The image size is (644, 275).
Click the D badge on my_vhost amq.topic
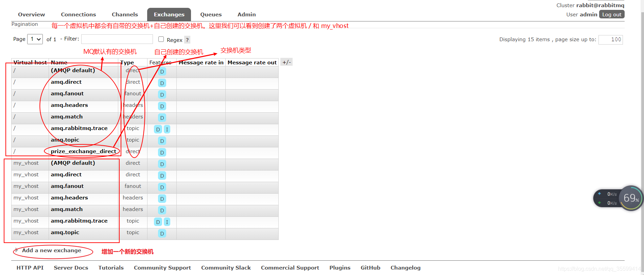point(162,233)
